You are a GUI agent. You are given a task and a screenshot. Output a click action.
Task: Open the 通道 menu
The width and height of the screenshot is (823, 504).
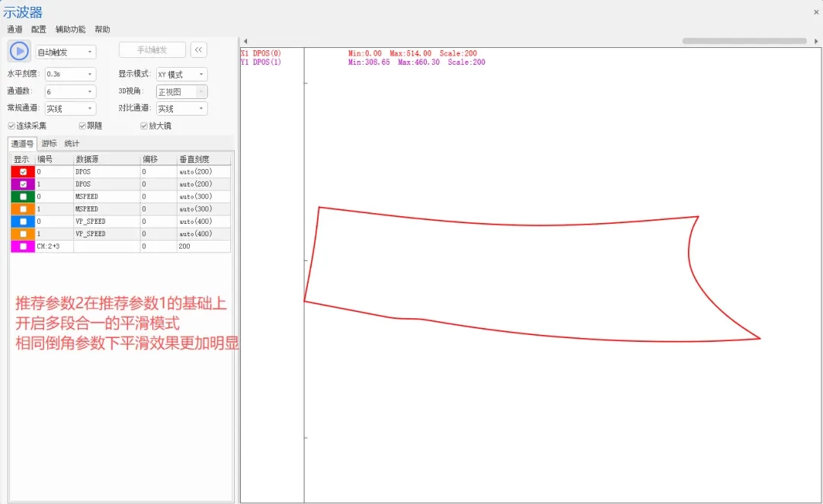click(x=14, y=30)
